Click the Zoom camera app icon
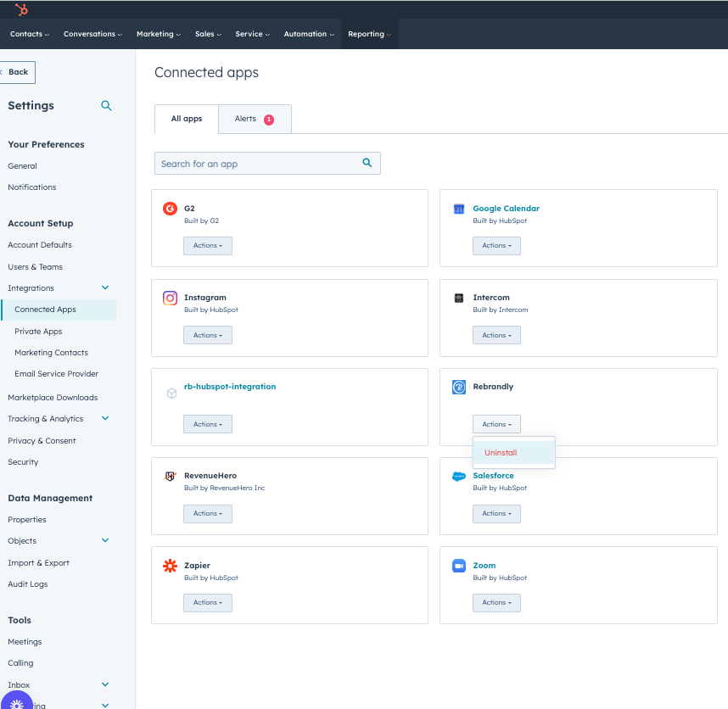This screenshot has width=728, height=709. tap(459, 566)
